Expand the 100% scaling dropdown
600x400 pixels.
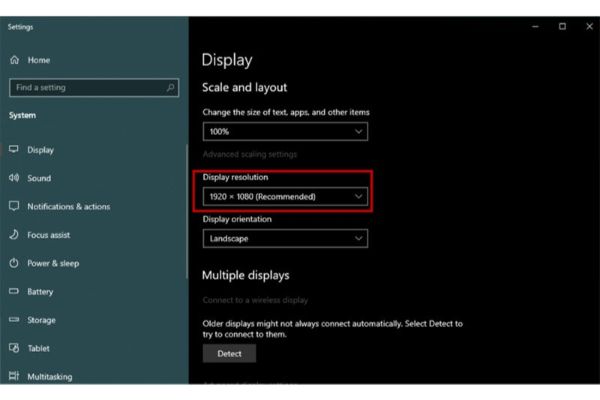[285, 132]
